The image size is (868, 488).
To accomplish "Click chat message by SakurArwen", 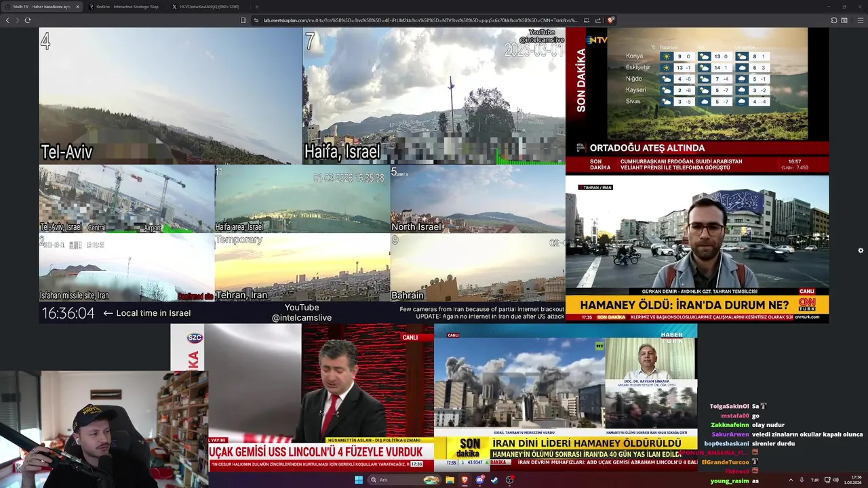I will tap(787, 434).
